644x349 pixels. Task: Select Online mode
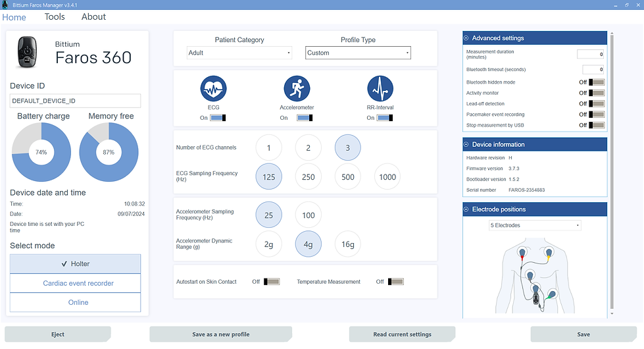click(x=75, y=302)
